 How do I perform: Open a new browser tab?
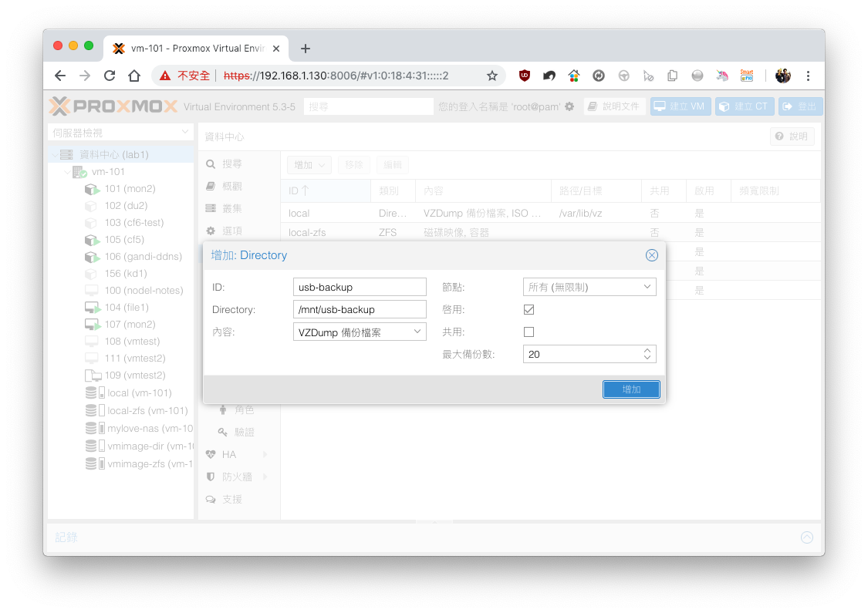tap(305, 49)
